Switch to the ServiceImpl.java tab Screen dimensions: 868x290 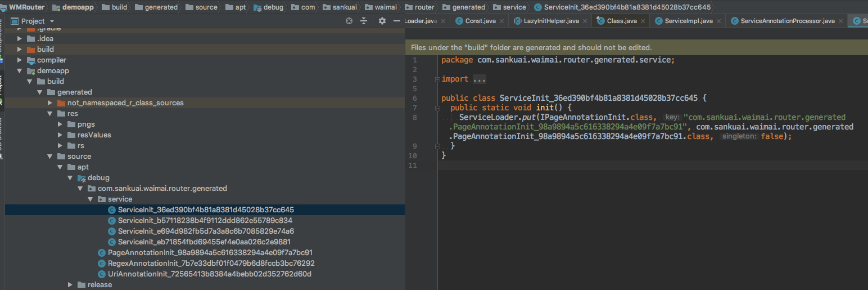pyautogui.click(x=684, y=21)
